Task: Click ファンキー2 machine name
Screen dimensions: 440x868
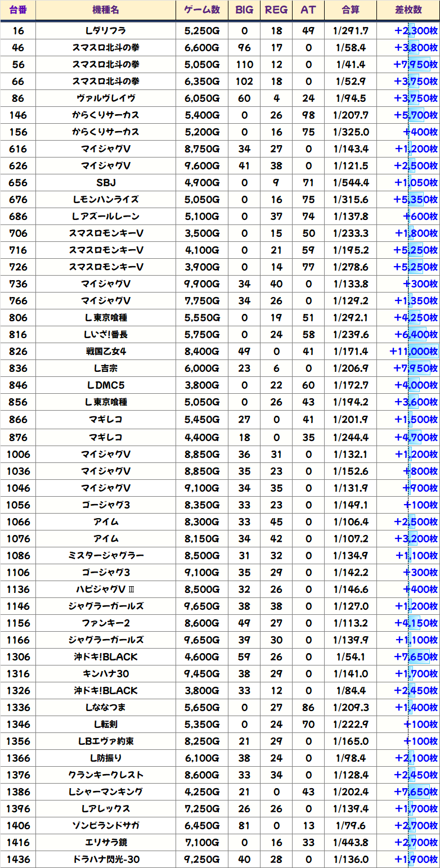Action: click(x=106, y=623)
